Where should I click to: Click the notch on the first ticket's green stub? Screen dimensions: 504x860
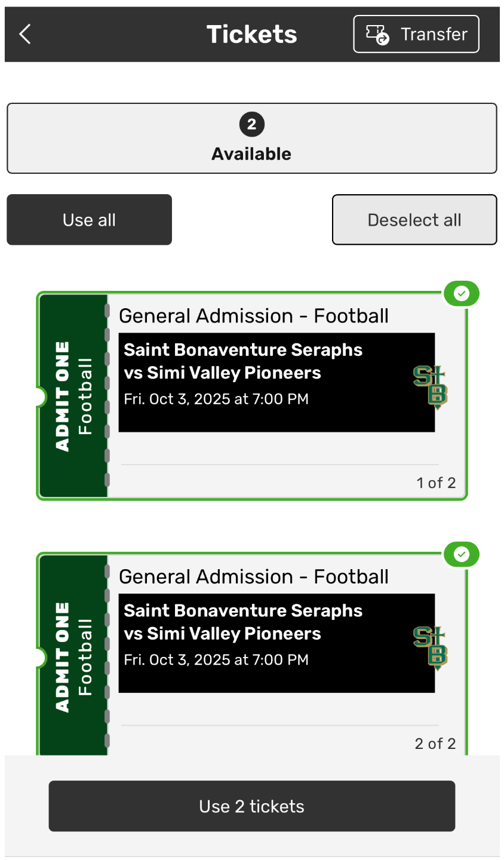tap(39, 397)
